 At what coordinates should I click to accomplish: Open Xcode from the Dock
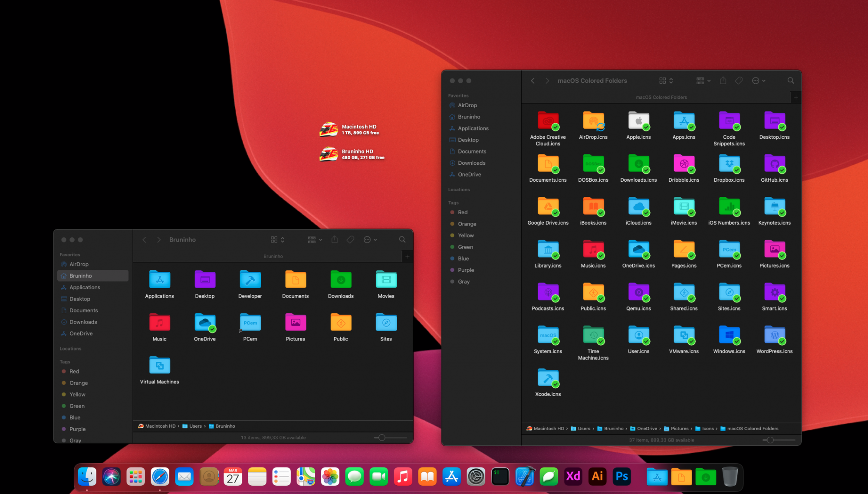(x=525, y=476)
